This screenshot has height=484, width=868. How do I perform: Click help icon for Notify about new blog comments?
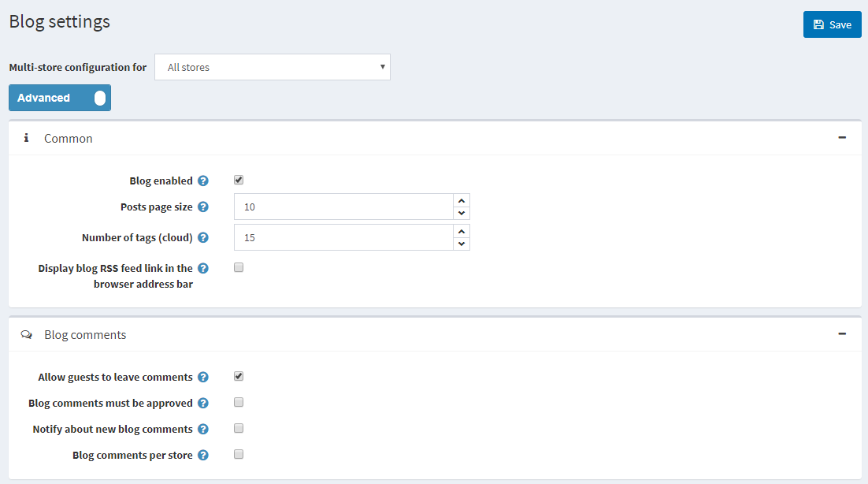click(203, 430)
